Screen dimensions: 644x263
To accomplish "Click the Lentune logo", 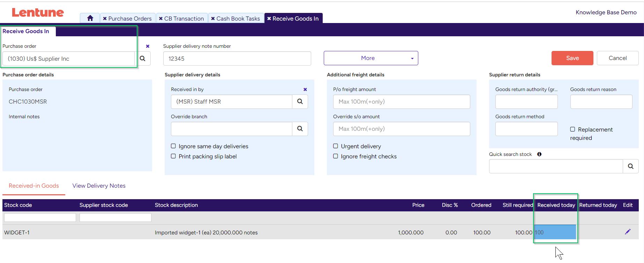I will tap(38, 13).
